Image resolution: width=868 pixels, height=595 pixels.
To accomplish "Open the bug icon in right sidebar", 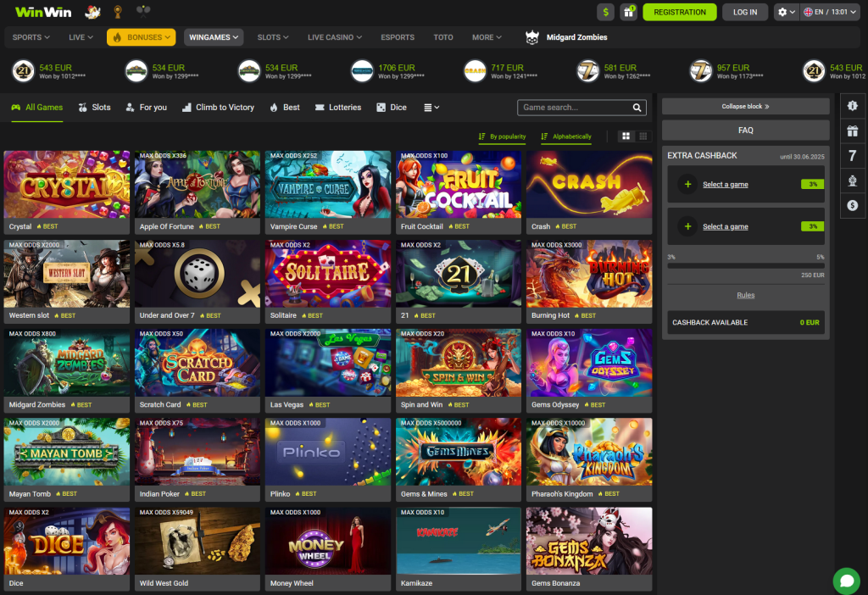I will coord(852,105).
